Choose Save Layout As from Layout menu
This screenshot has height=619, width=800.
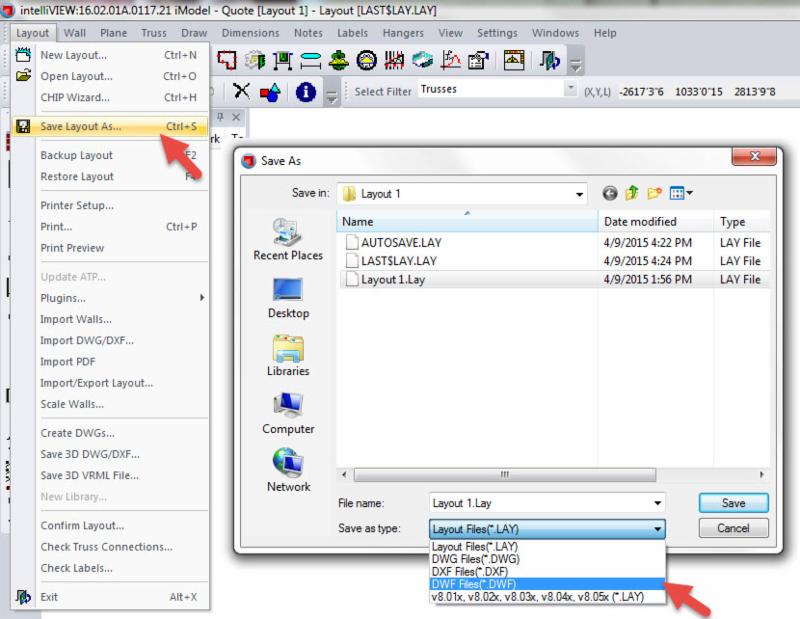(x=110, y=126)
